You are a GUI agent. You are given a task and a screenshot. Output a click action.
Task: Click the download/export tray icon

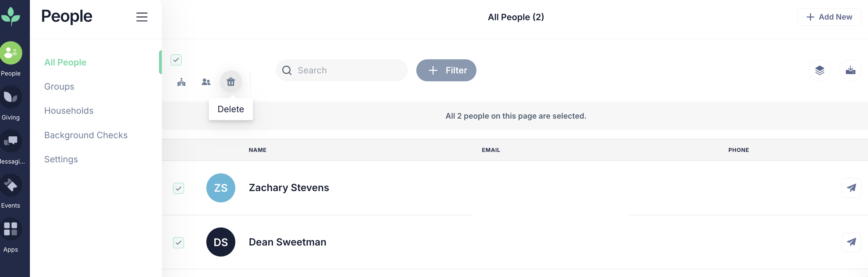pos(850,70)
